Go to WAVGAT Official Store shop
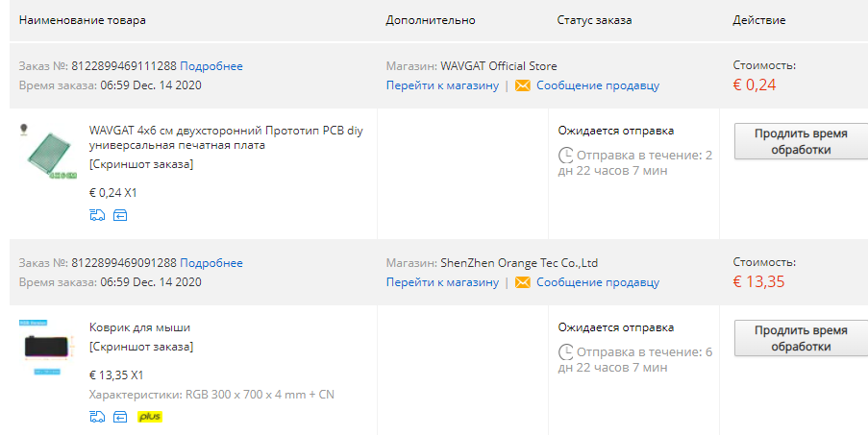 click(442, 85)
